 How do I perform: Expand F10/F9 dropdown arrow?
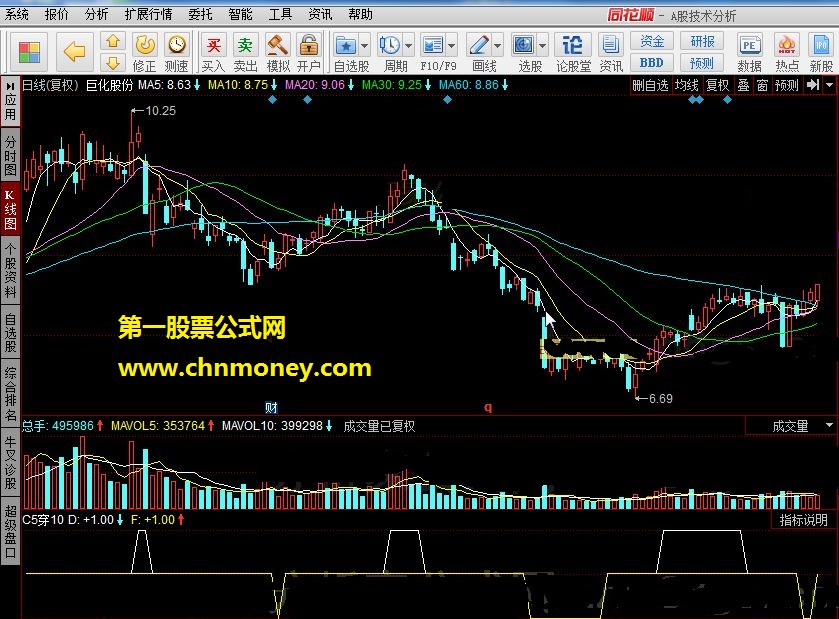click(451, 46)
